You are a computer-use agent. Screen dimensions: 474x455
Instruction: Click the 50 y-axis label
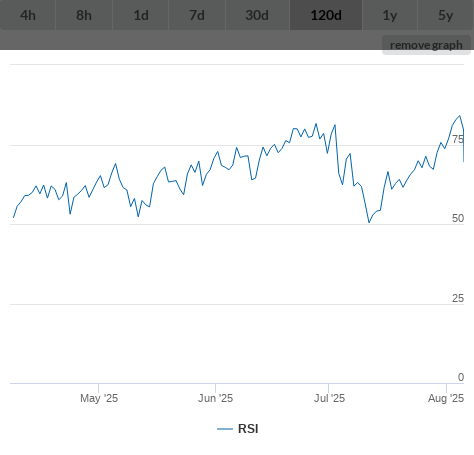tap(458, 218)
